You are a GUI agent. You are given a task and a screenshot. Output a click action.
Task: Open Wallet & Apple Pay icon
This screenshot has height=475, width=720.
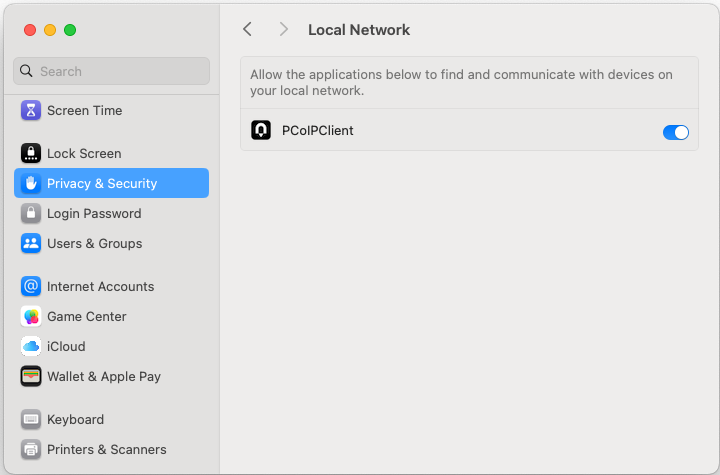[x=31, y=376]
